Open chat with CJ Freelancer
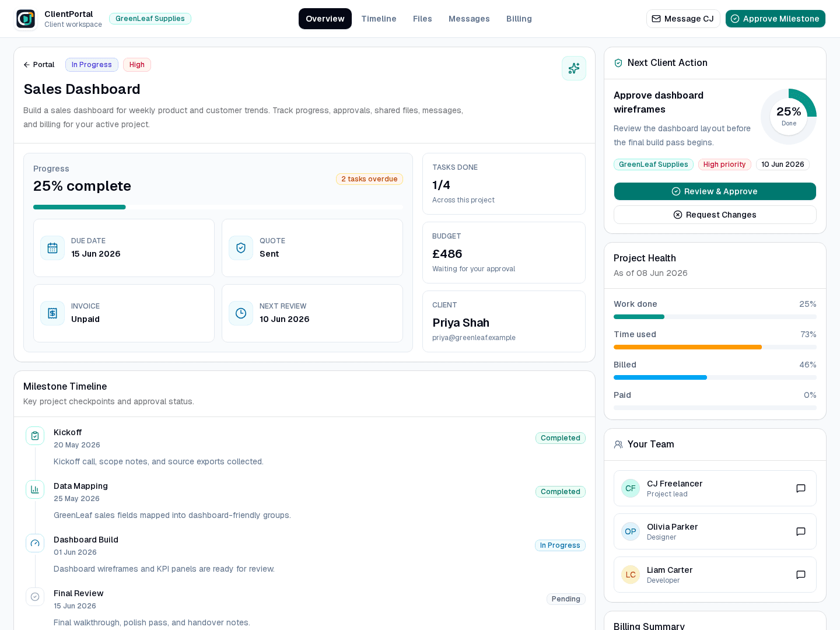This screenshot has height=630, width=840. click(801, 488)
